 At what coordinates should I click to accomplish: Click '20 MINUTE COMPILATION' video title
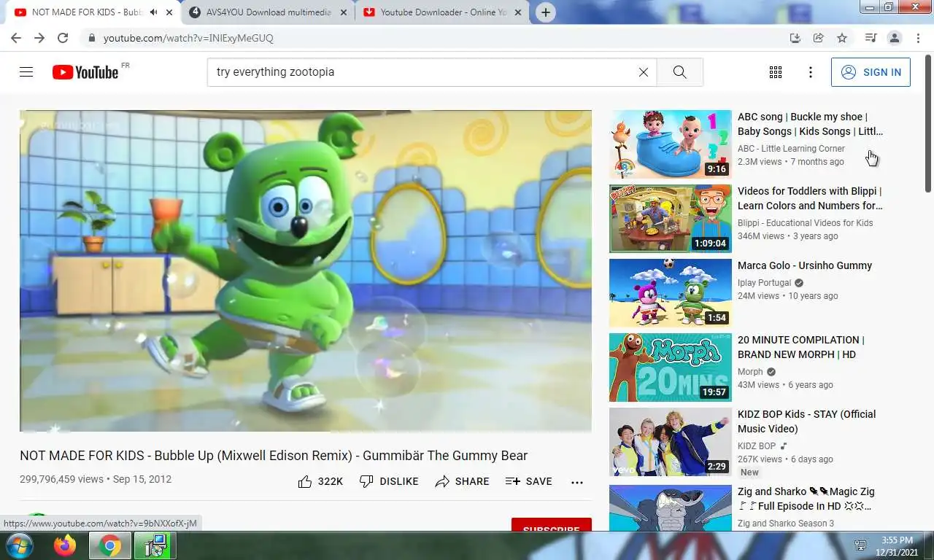pyautogui.click(x=801, y=347)
